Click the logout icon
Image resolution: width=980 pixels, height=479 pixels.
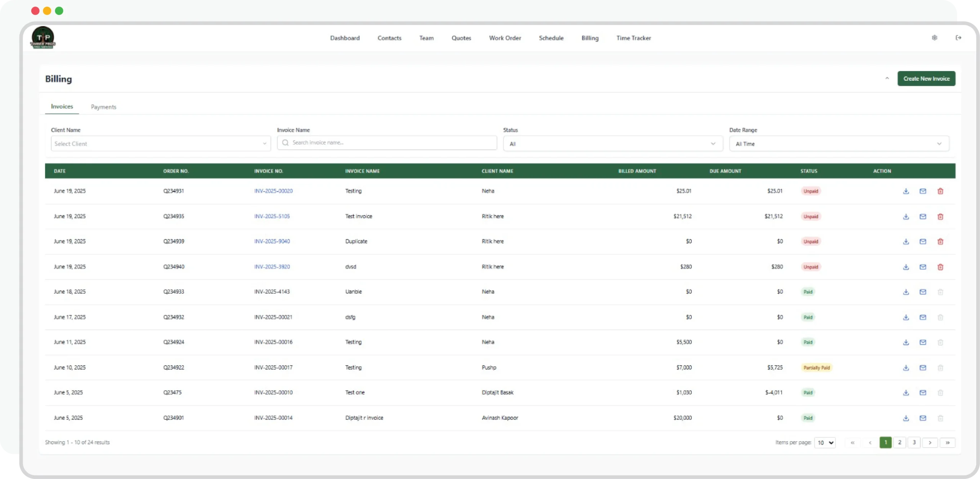(959, 38)
